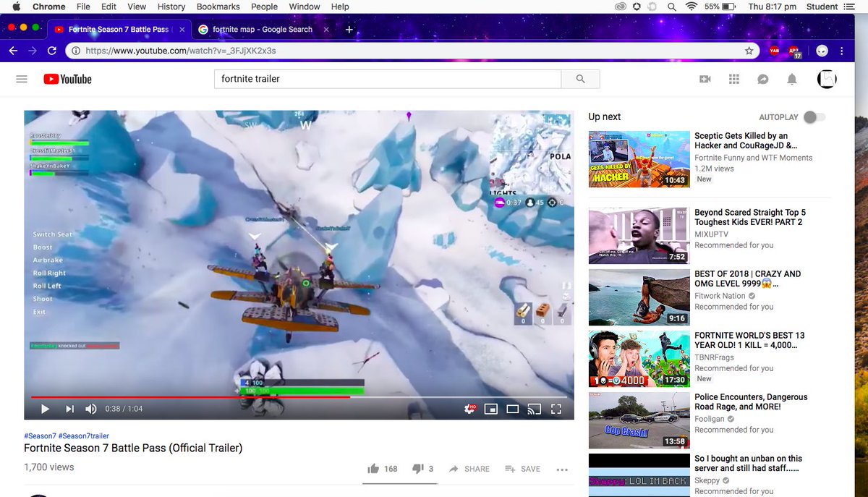This screenshot has width=868, height=497.
Task: Click the Adblock extension icon with badge 17
Action: pos(795,52)
